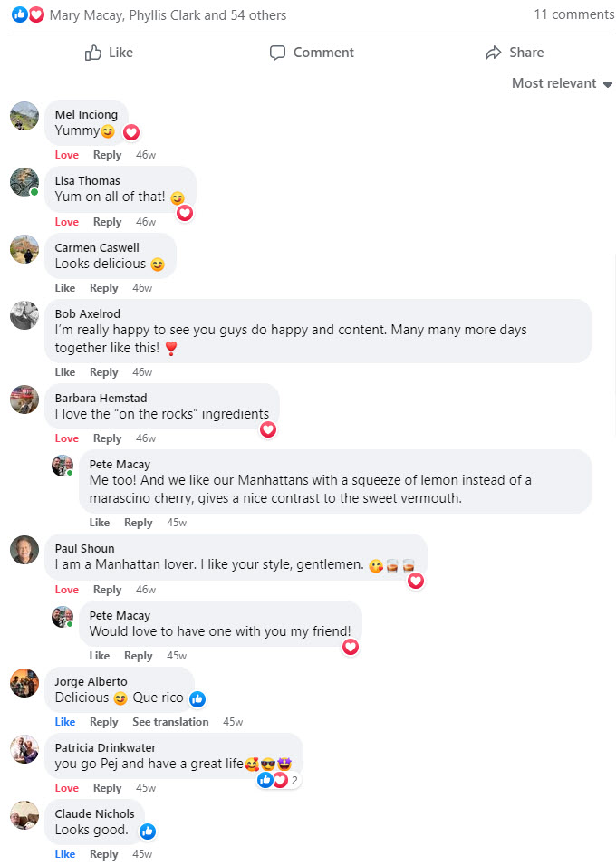Click Reply under Paul Shoun's comment
Screen dimensions: 616x866
coord(107,589)
